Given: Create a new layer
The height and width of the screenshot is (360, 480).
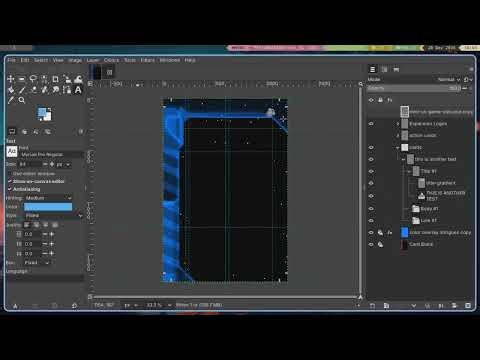Looking at the screenshot, I should (372, 305).
